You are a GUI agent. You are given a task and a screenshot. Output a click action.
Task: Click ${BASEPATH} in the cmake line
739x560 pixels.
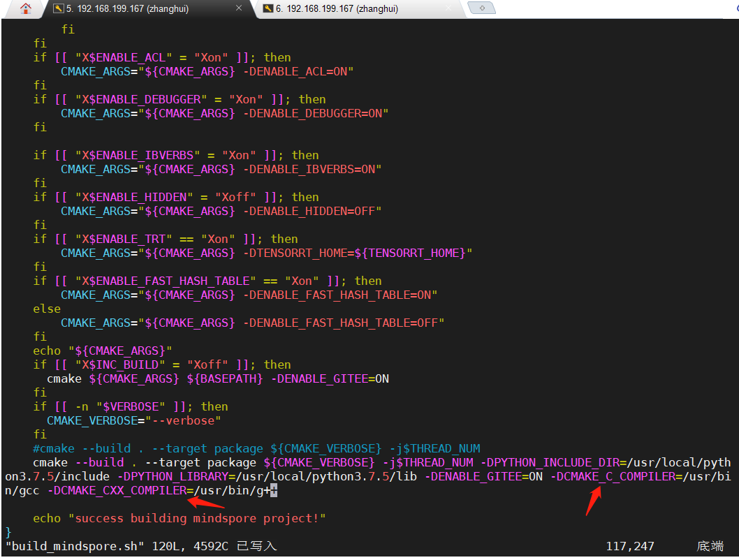coord(225,378)
